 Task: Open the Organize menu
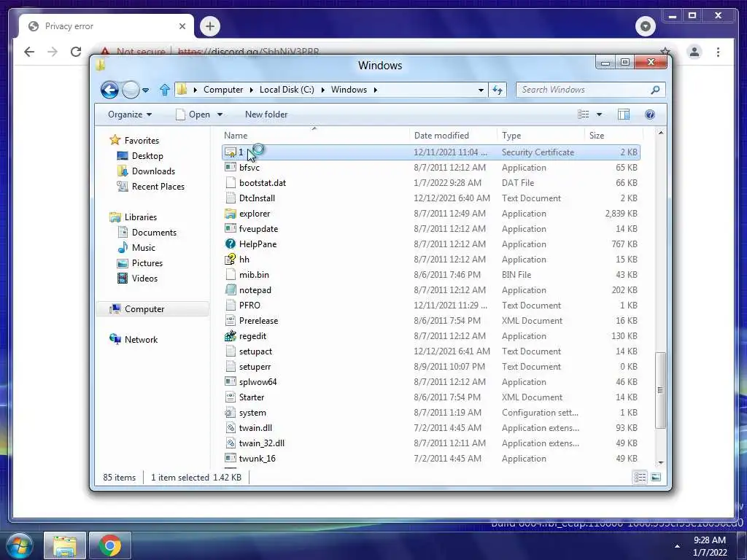click(x=130, y=114)
